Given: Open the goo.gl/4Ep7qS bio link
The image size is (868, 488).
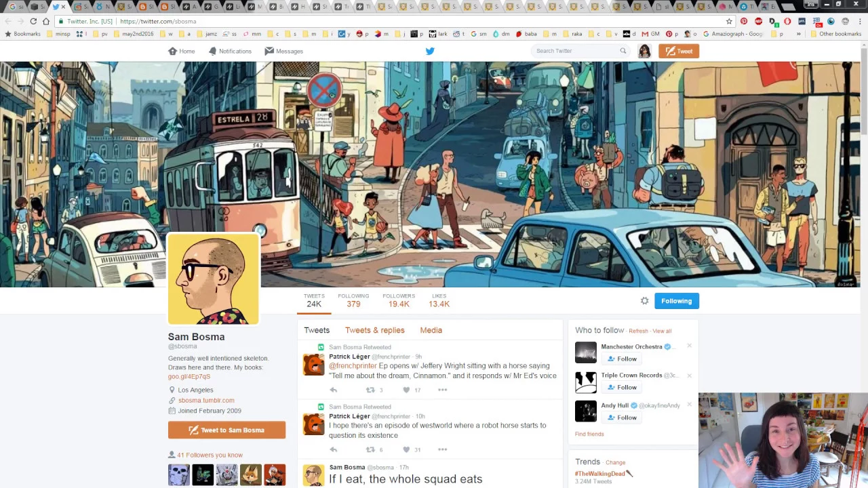Looking at the screenshot, I should pos(189,377).
